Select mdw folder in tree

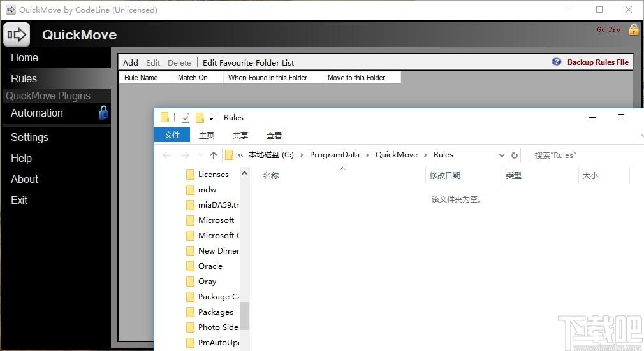[x=201, y=190]
